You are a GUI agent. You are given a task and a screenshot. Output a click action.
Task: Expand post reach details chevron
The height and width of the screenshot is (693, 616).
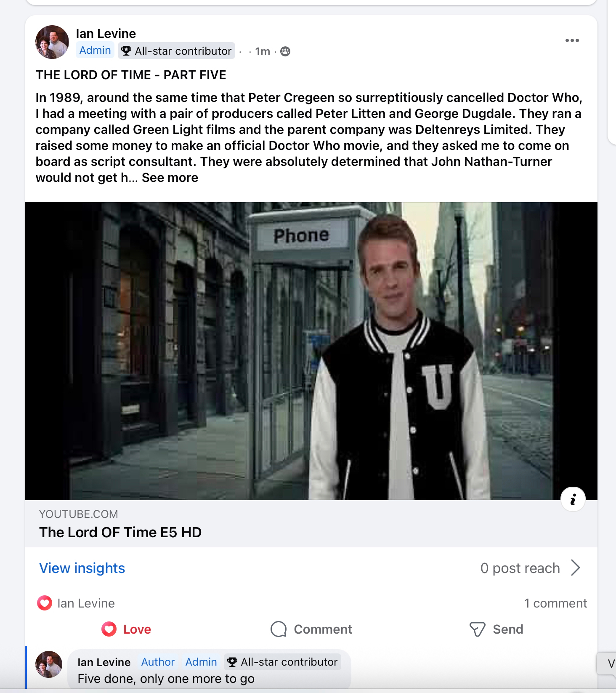(x=576, y=568)
